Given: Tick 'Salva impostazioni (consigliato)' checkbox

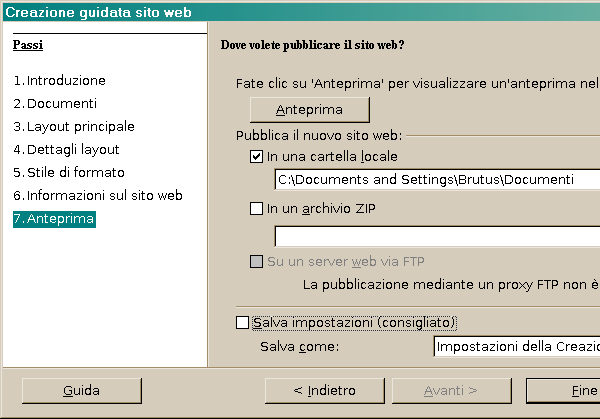Looking at the screenshot, I should click(242, 323).
